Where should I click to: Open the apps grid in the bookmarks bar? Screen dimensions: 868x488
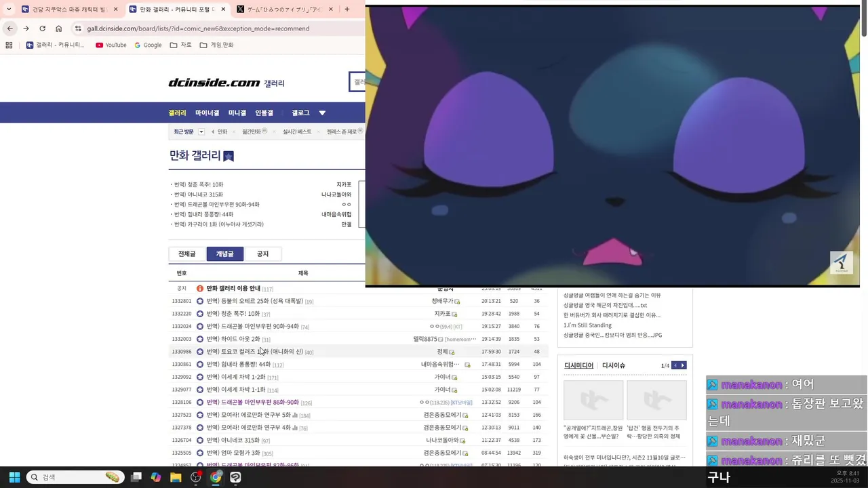pyautogui.click(x=9, y=45)
